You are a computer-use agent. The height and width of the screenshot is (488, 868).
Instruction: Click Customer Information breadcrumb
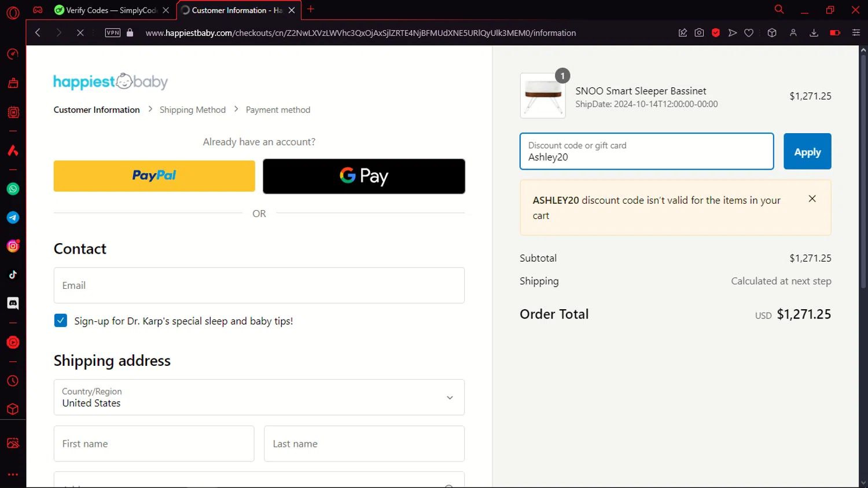97,110
